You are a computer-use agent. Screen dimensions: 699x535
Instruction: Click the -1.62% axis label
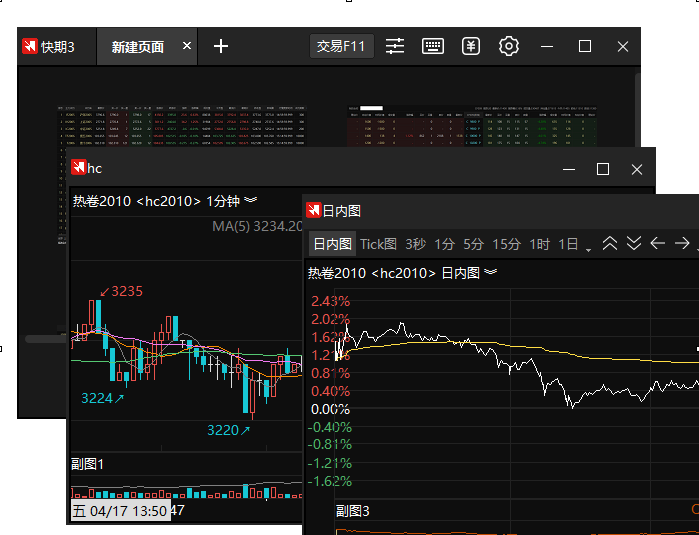pos(329,482)
